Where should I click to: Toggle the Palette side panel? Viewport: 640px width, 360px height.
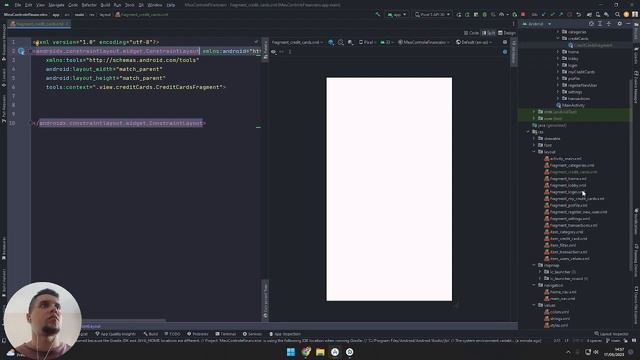(x=265, y=49)
